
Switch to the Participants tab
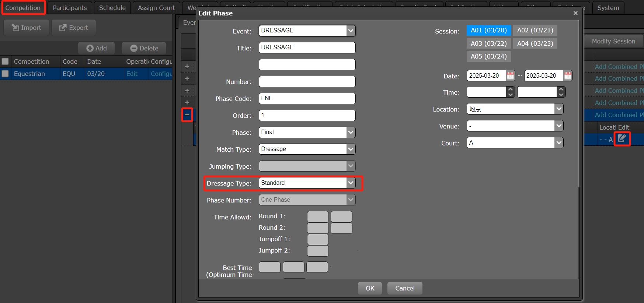(70, 8)
